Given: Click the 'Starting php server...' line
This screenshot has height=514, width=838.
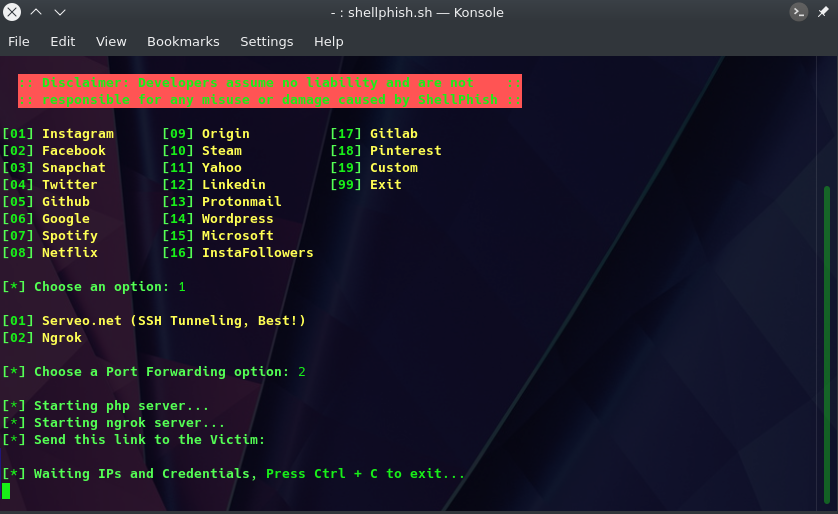Looking at the screenshot, I should coord(105,406).
